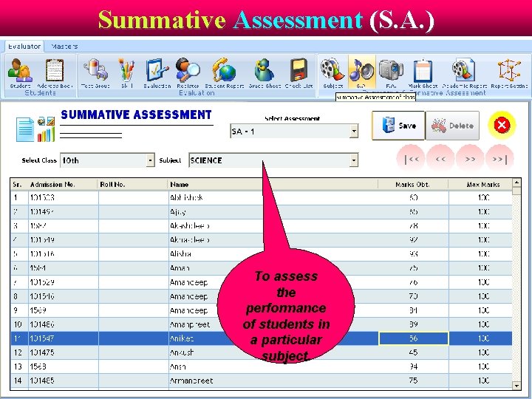532x399 pixels.
Task: Click admission number 101549
Action: tap(42, 240)
